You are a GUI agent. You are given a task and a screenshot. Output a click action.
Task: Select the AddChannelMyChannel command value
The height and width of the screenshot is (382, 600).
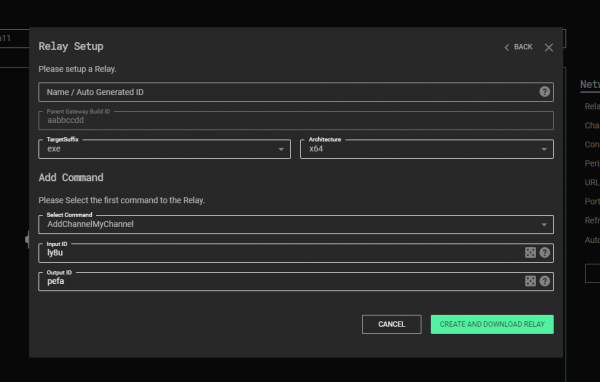coord(90,224)
